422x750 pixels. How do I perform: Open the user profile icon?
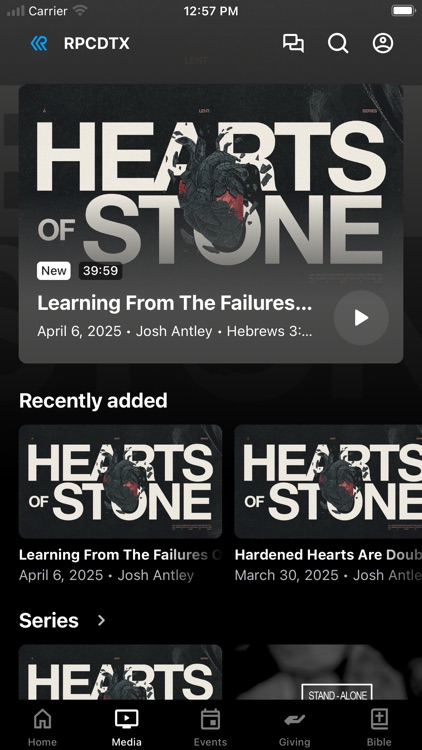click(x=383, y=43)
